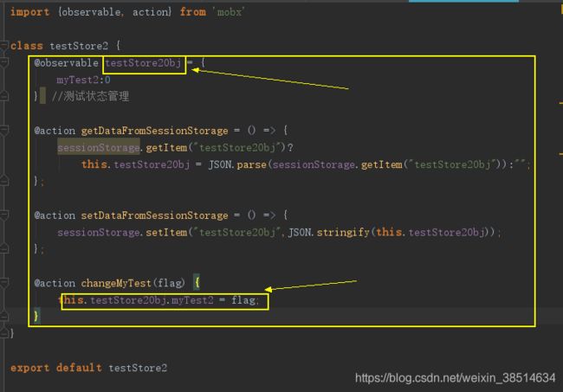Click this before testStore2Obj = JSON.parse
The width and height of the screenshot is (563, 392).
coord(94,164)
